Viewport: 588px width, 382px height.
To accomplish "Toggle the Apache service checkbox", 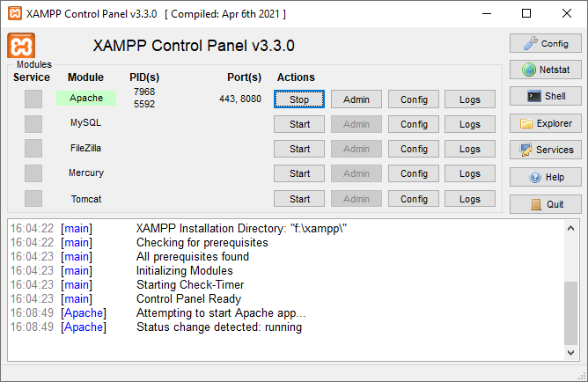I will pos(33,99).
